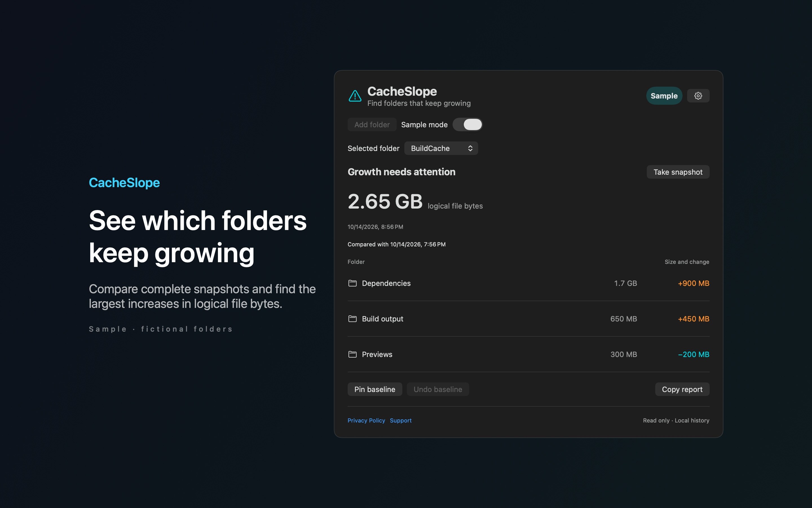Viewport: 812px width, 508px height.
Task: Click the Growth needs attention heading
Action: pyautogui.click(x=401, y=172)
